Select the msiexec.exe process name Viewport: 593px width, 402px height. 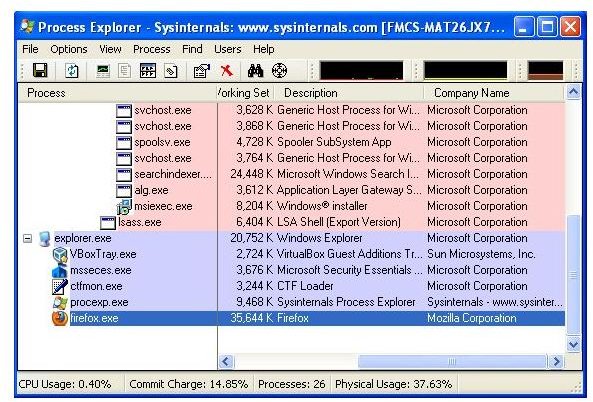(x=163, y=206)
